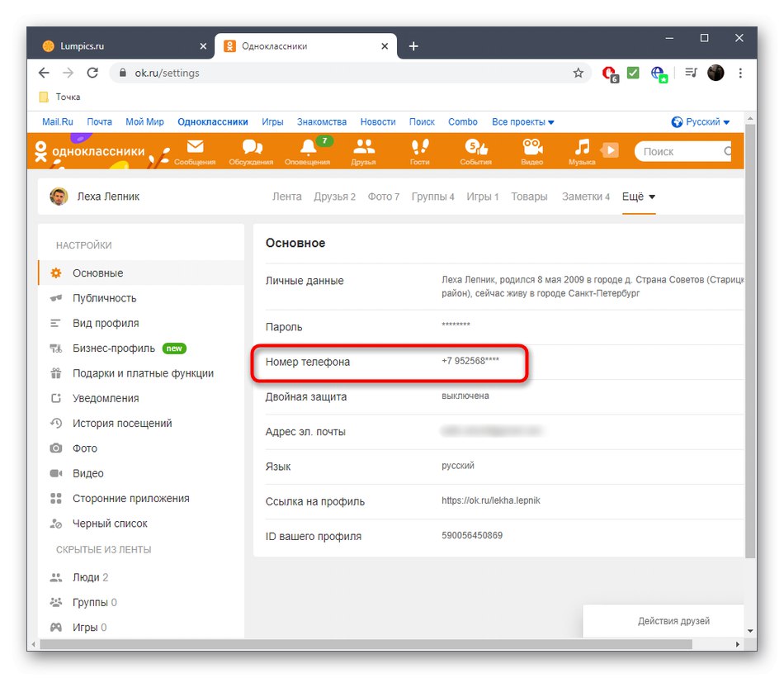Screen dimensions: 784x678
Task: Select Бизнес-профиль settings section
Action: click(141, 348)
